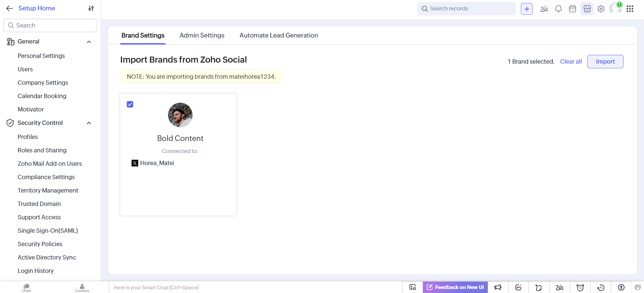Click the Security Control shield icon
Screen dimensions: 644x293
pyautogui.click(x=10, y=123)
